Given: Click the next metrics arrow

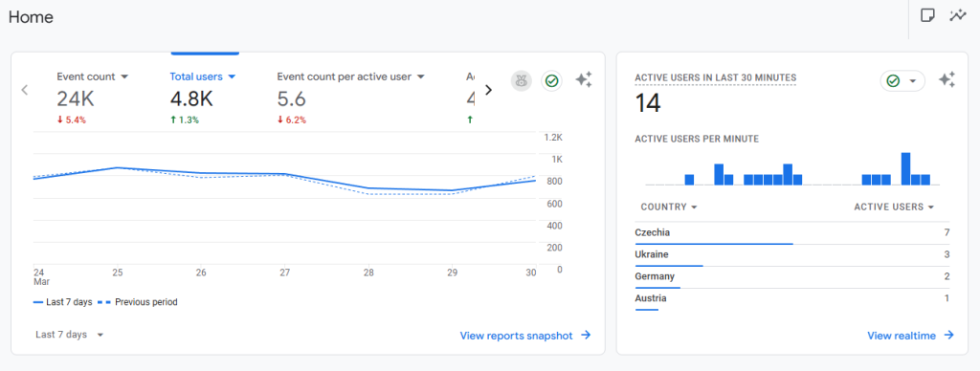Looking at the screenshot, I should point(489,90).
